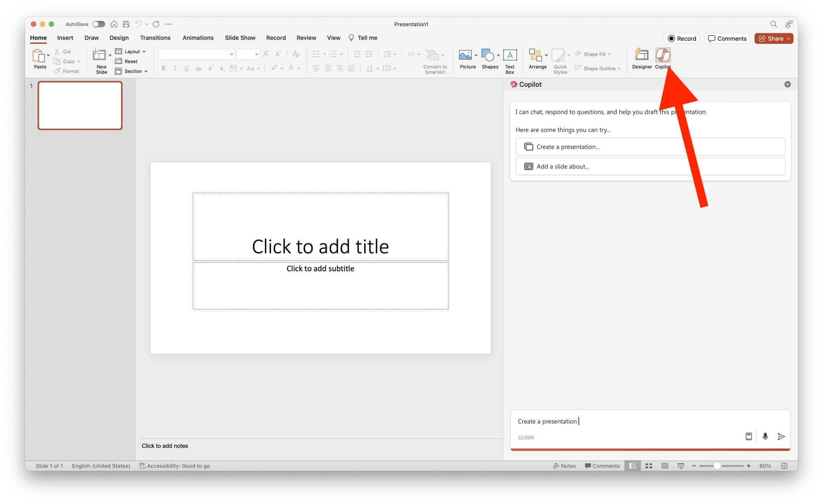Viewport: 823px width, 504px height.
Task: Open the Slide Show tab
Action: click(x=240, y=37)
